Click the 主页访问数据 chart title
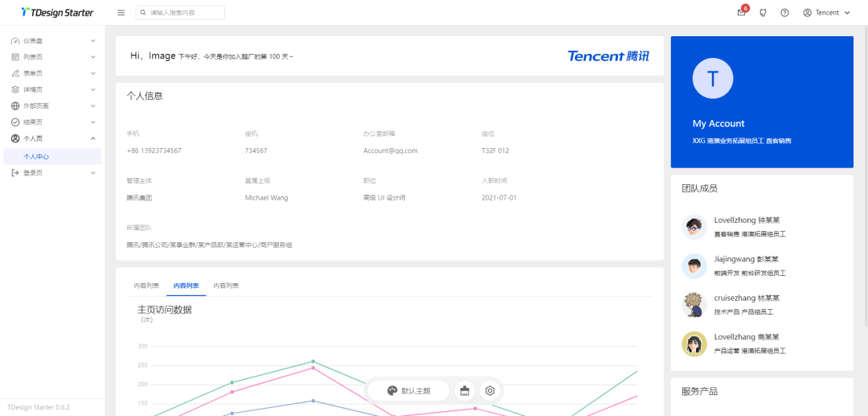This screenshot has width=868, height=416. (165, 311)
